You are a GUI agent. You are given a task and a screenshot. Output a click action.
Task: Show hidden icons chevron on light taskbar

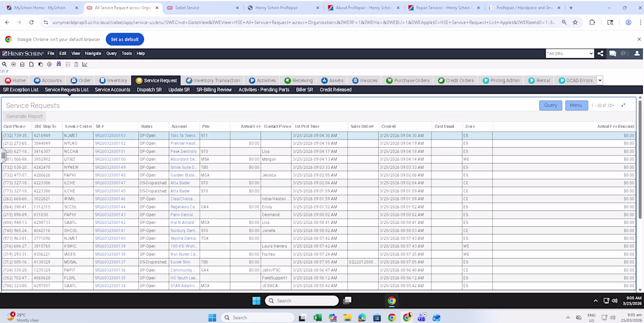(568, 318)
